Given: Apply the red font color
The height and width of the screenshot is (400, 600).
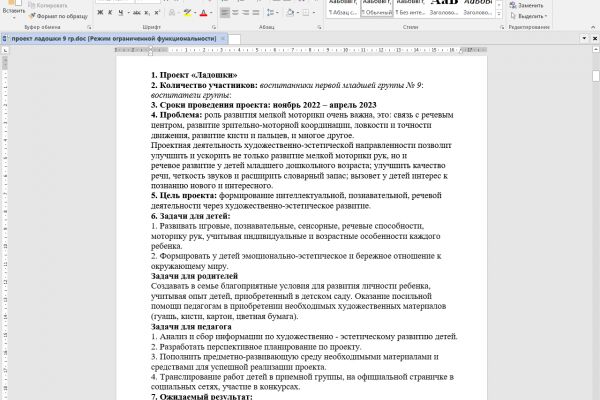Looking at the screenshot, I should click(204, 13).
